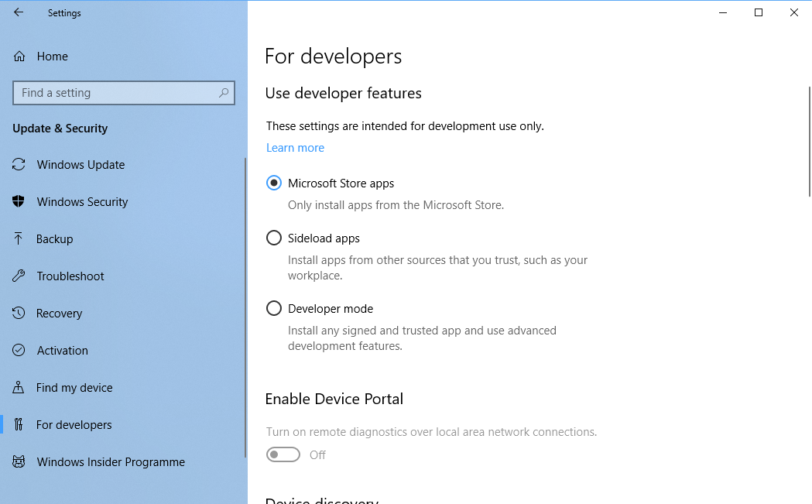Click the Find my device icon
The image size is (812, 504).
pyautogui.click(x=19, y=387)
